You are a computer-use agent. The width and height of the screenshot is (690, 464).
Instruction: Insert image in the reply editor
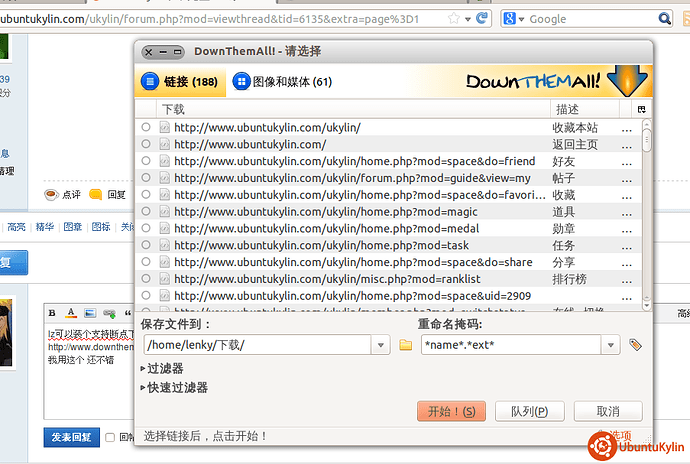coord(90,313)
